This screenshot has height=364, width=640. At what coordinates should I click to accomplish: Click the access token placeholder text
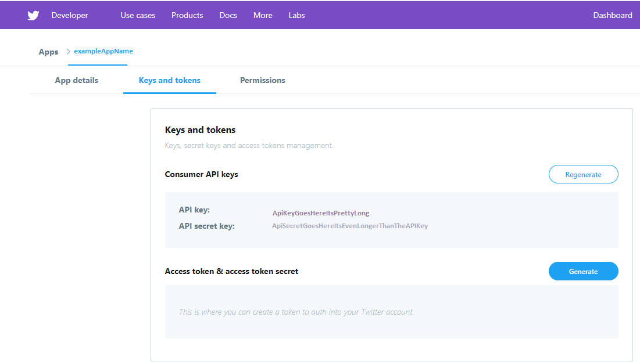pyautogui.click(x=296, y=312)
